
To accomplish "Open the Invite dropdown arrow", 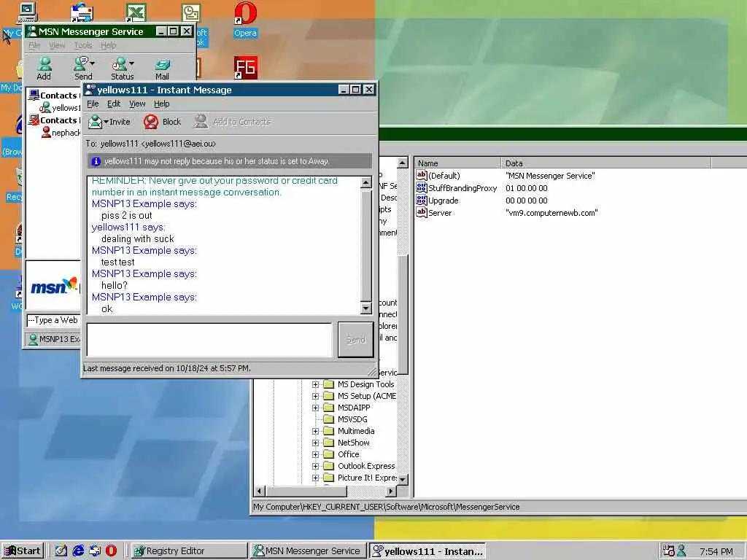I will pyautogui.click(x=107, y=122).
